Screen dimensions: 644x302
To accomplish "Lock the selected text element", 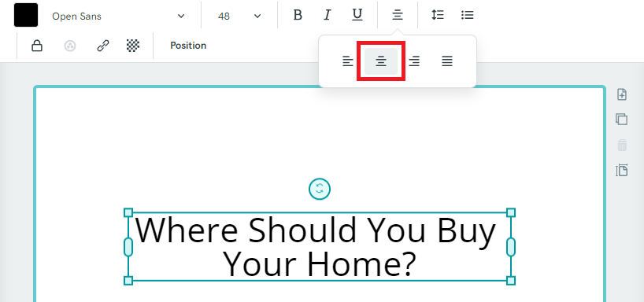I will 37,46.
